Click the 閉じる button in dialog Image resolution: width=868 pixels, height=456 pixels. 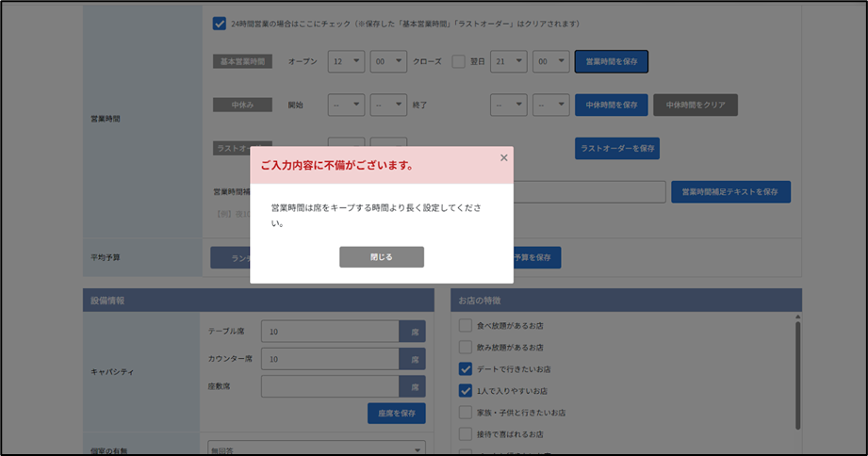(x=382, y=257)
